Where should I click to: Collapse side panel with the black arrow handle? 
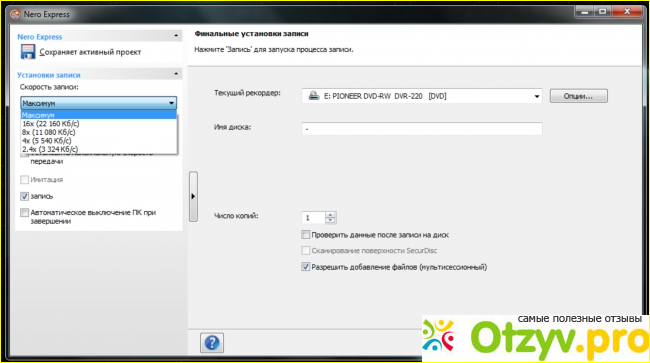pyautogui.click(x=193, y=196)
